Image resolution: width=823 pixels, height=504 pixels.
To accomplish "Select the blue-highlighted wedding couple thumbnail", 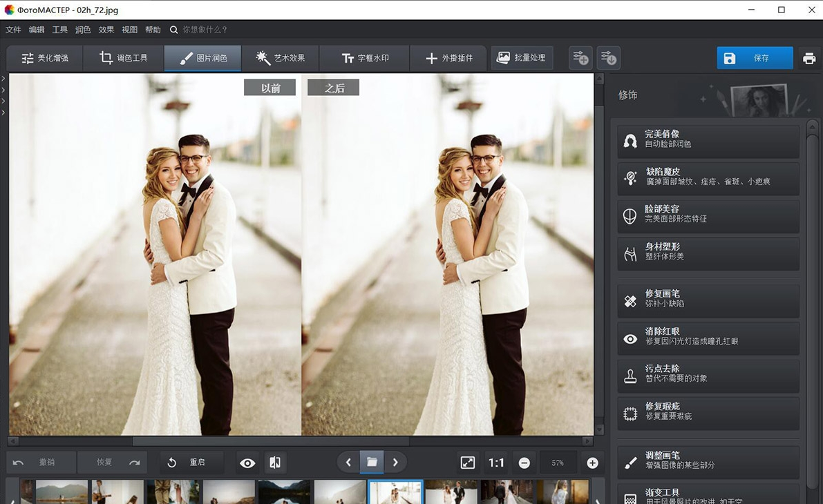I will 396,492.
